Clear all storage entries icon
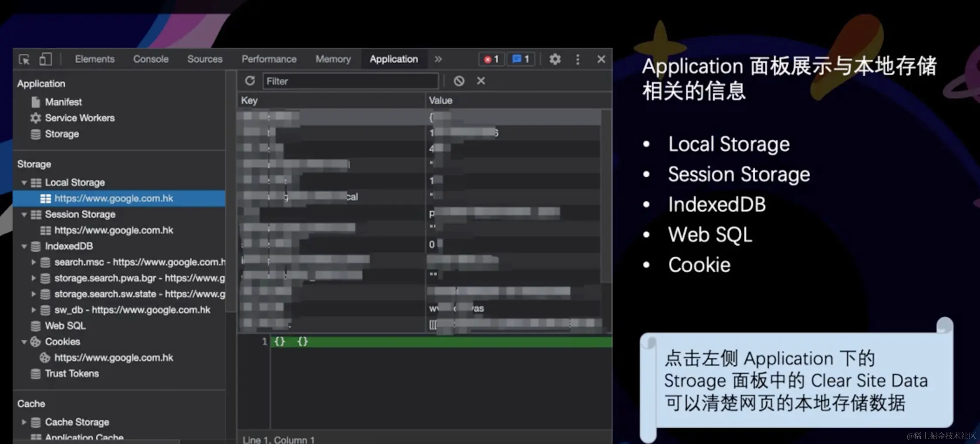The height and width of the screenshot is (444, 980). (459, 81)
